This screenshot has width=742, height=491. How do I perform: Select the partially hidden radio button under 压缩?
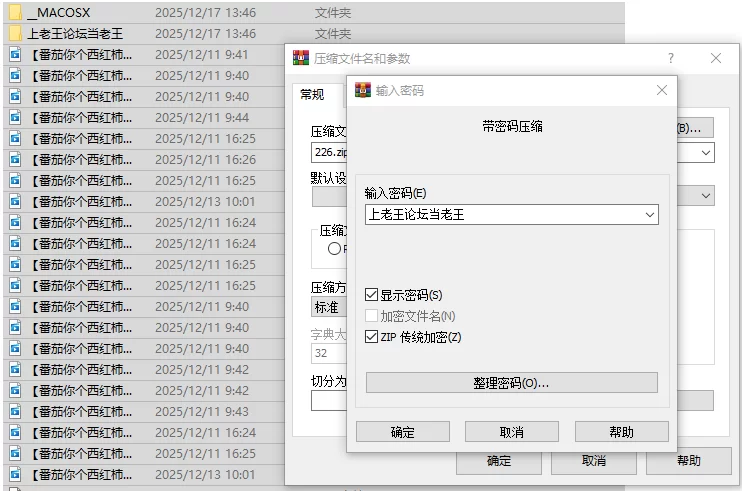click(x=334, y=248)
